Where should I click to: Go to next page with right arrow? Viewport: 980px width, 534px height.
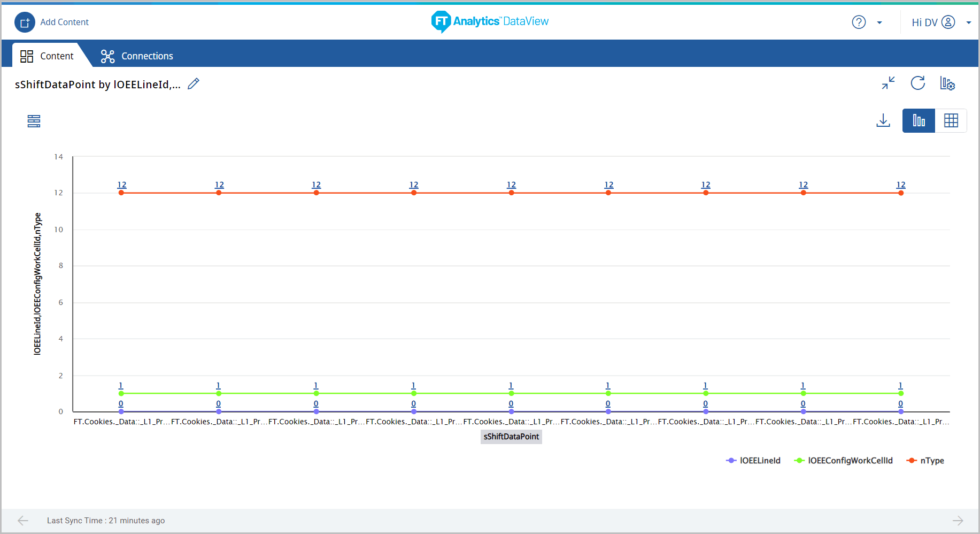coord(958,521)
